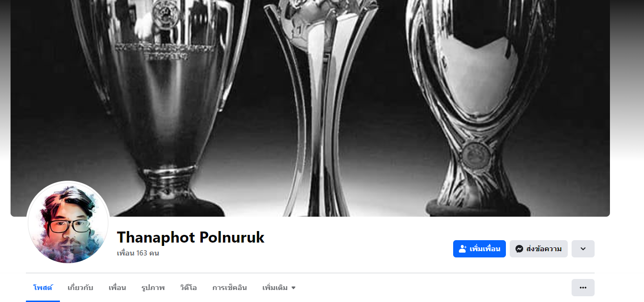Open the เกี่ยวกับ tab
This screenshot has width=644, height=302.
click(81, 288)
